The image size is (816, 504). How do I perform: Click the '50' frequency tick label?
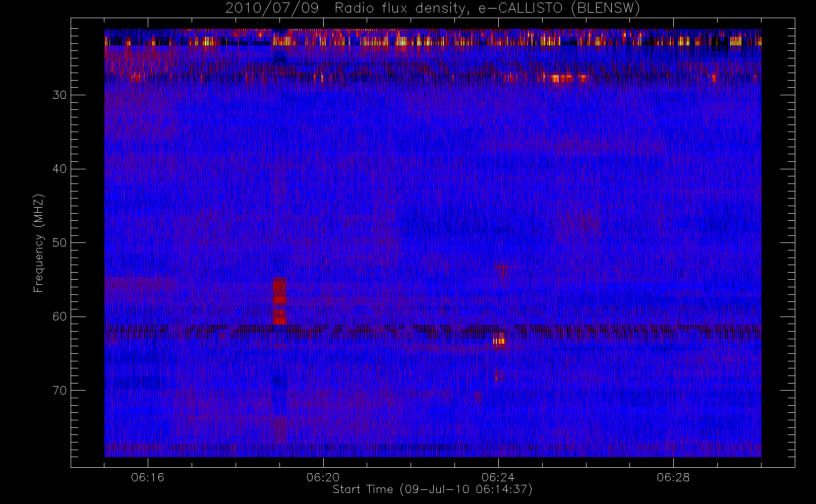pyautogui.click(x=60, y=243)
